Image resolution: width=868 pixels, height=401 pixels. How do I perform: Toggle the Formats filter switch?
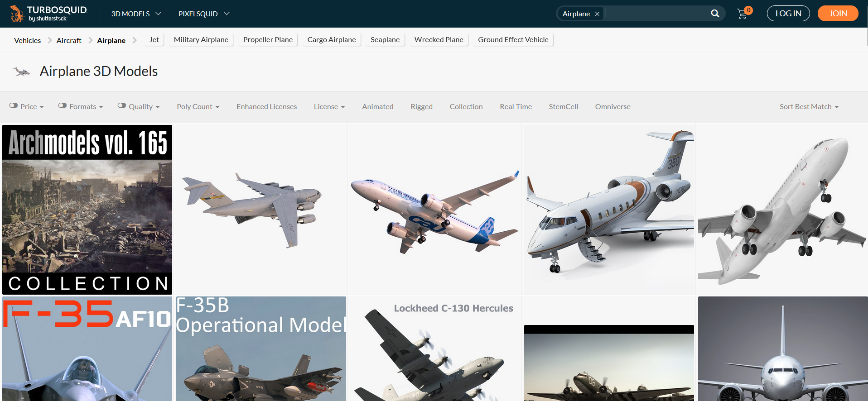pos(63,105)
